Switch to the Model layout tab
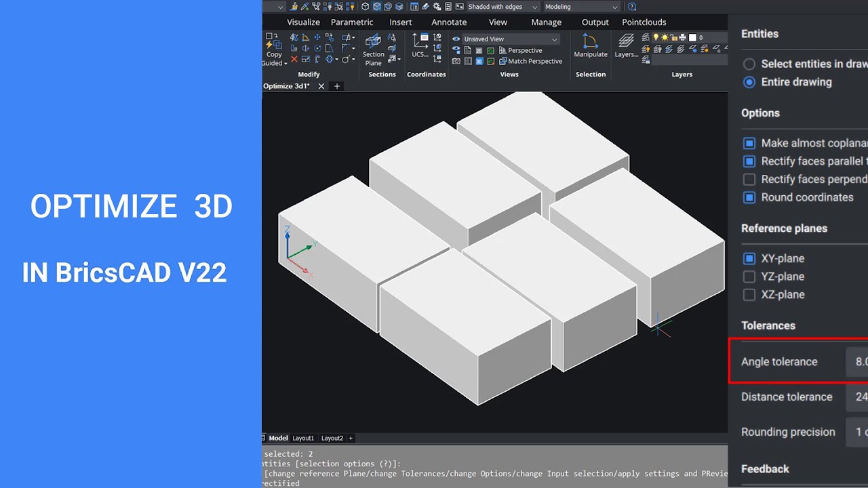Viewport: 868px width, 488px height. coord(278,439)
